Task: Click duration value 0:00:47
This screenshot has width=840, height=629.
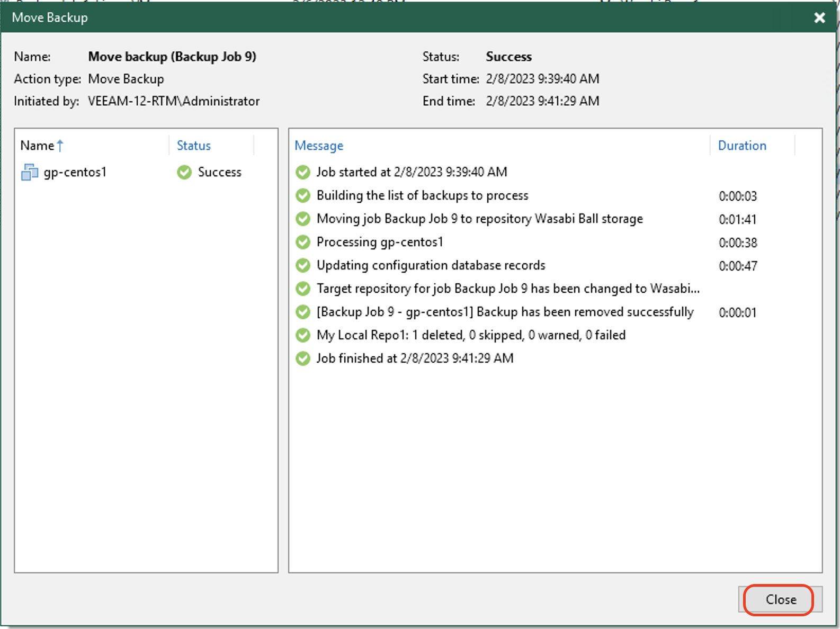Action: point(738,266)
